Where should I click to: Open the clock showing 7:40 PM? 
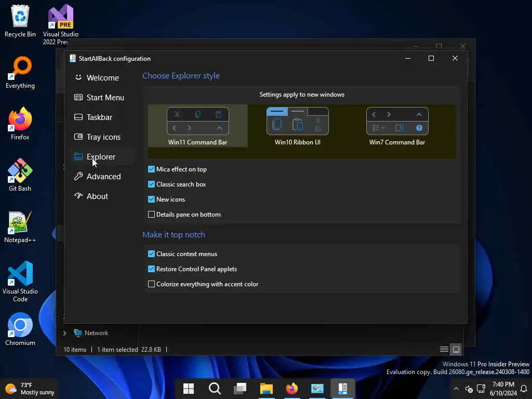click(x=503, y=389)
